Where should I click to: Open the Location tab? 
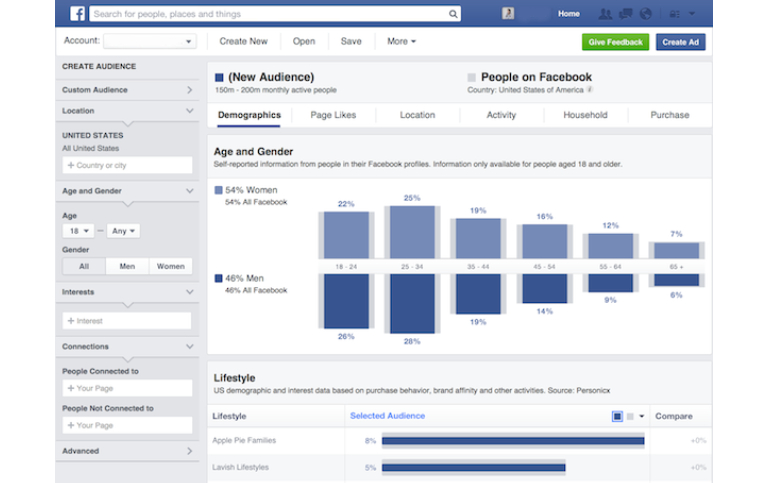point(417,115)
